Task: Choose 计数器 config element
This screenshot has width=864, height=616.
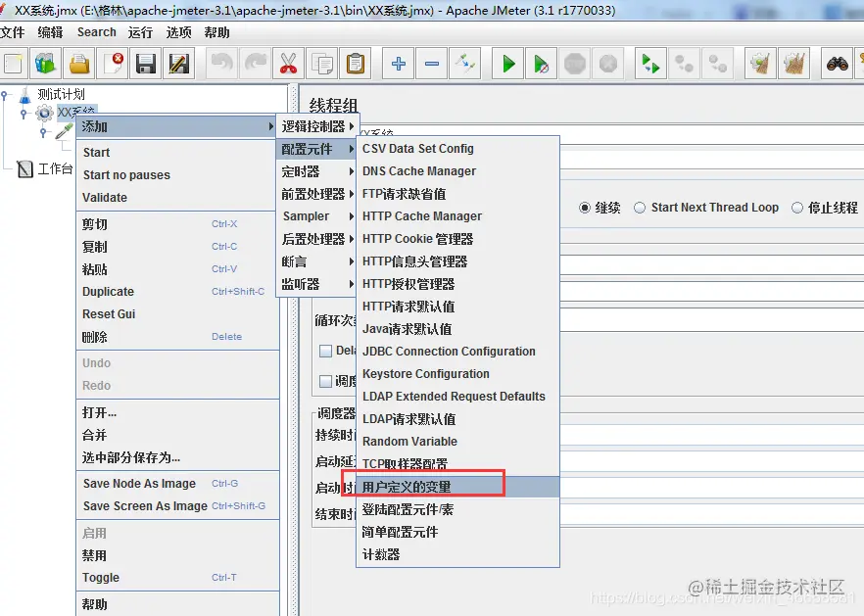Action: (x=457, y=555)
